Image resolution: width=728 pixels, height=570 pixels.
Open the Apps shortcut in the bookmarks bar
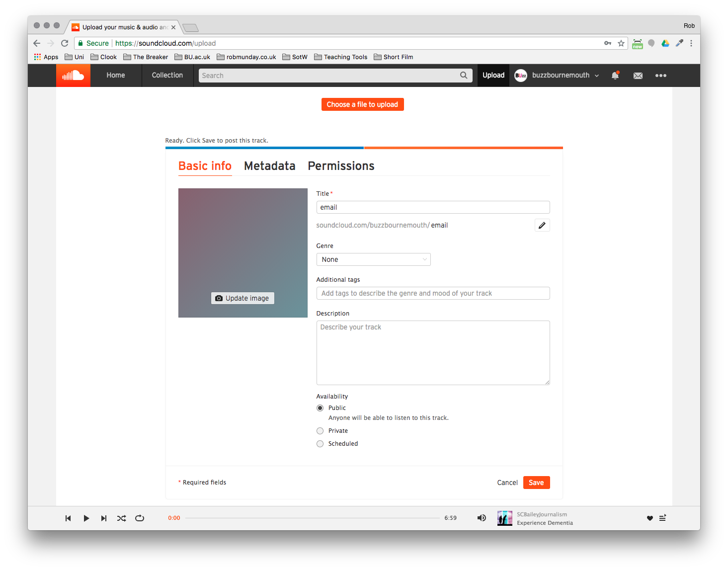click(x=46, y=57)
